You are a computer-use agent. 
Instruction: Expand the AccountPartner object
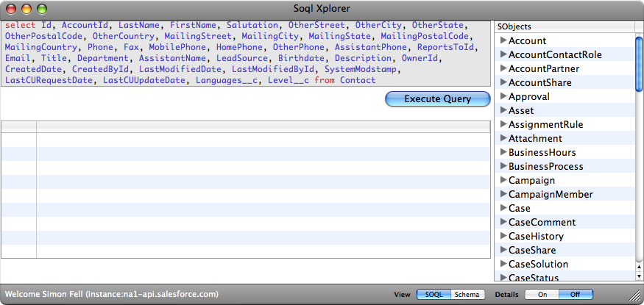[503, 68]
